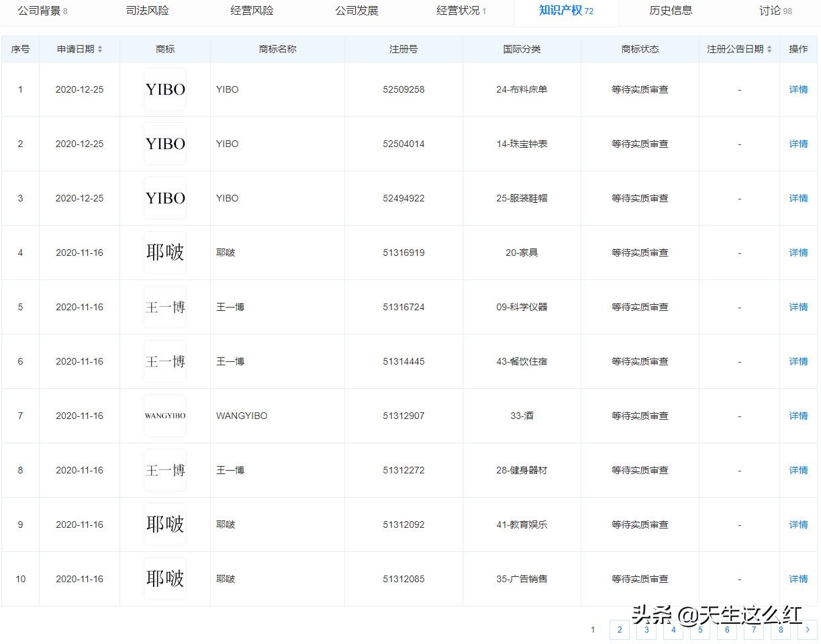Go to page 2 of the trademark list
The width and height of the screenshot is (821, 644).
tap(619, 630)
